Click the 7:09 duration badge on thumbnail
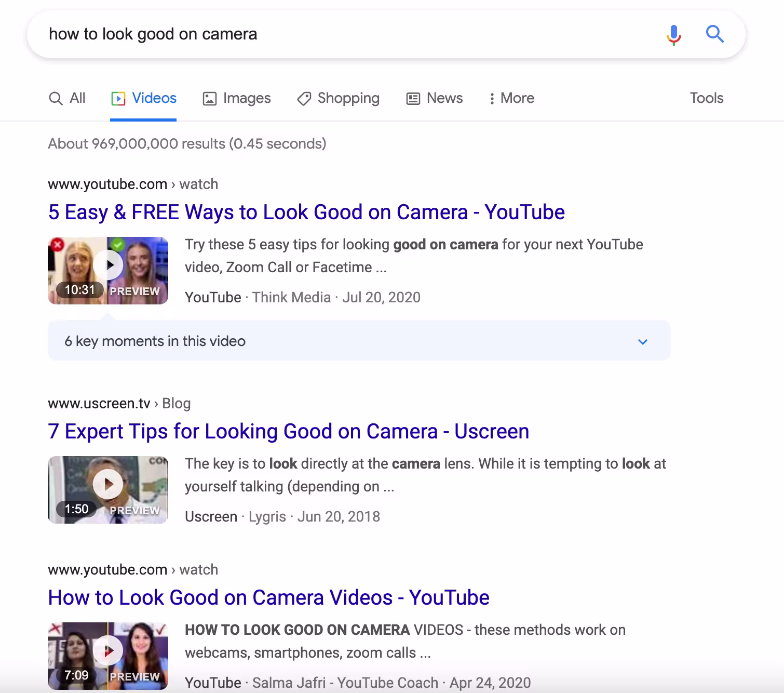This screenshot has width=784, height=693. [76, 675]
